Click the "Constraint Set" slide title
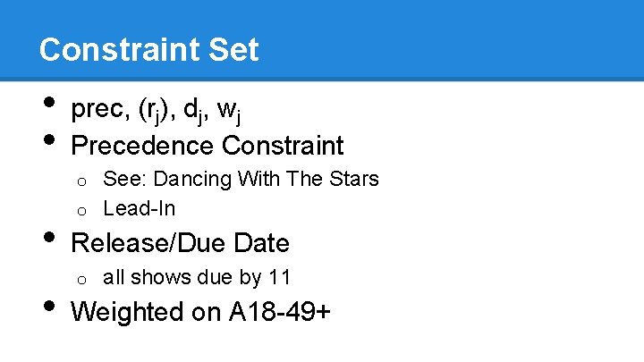Viewport: 644px width, 362px height. click(x=148, y=49)
